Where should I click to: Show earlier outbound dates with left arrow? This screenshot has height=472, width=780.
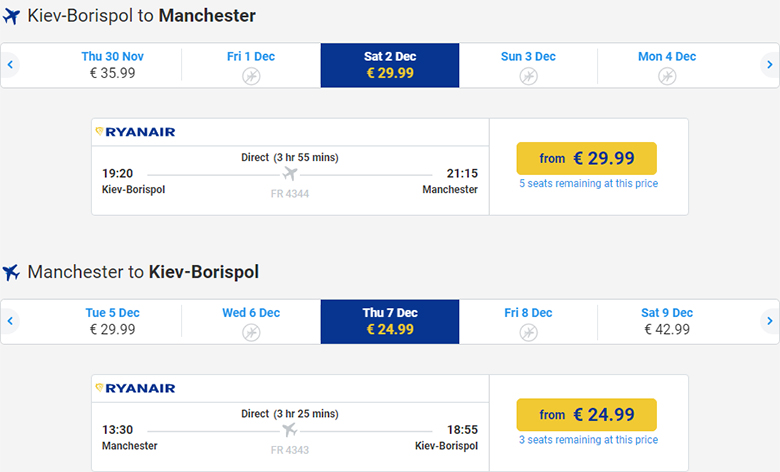pos(10,65)
